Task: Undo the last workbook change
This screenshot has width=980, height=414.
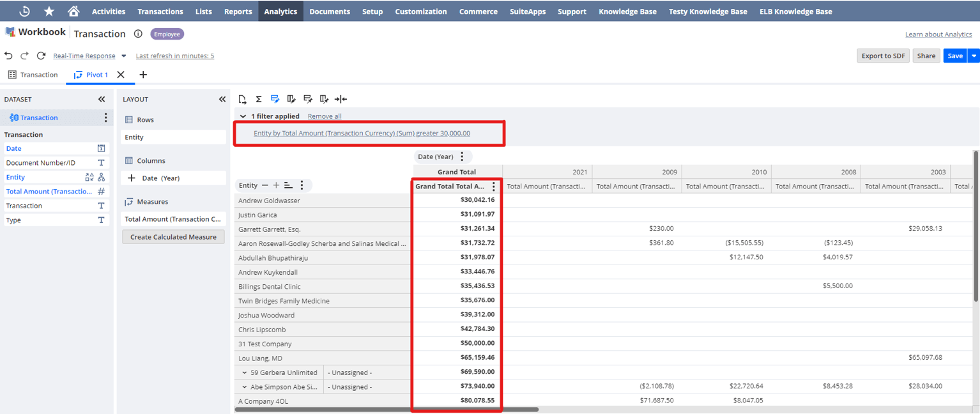Action: 8,56
